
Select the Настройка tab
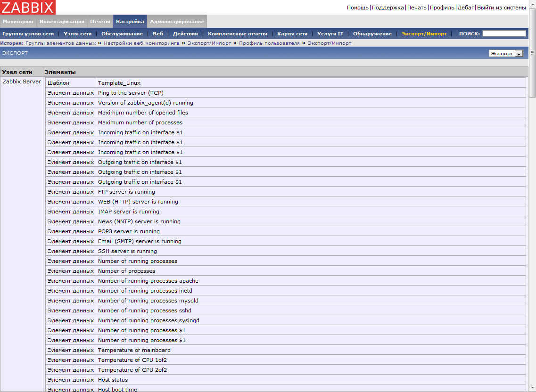(x=130, y=21)
